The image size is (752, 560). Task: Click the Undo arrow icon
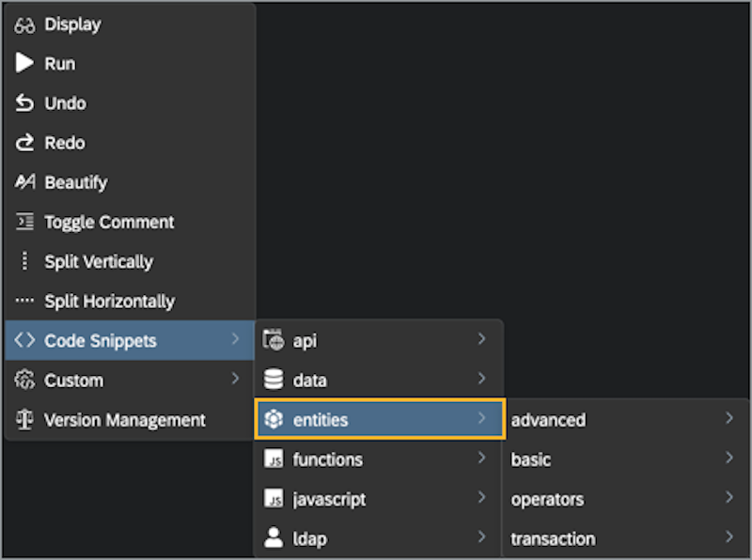[24, 102]
